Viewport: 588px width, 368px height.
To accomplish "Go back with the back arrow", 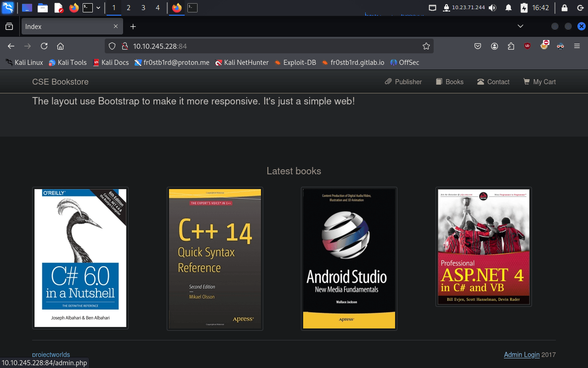I will point(11,46).
